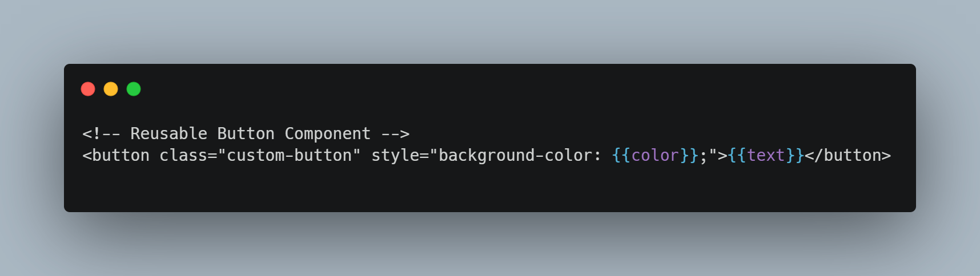Click the class attribute name
980x276 pixels.
click(183, 155)
